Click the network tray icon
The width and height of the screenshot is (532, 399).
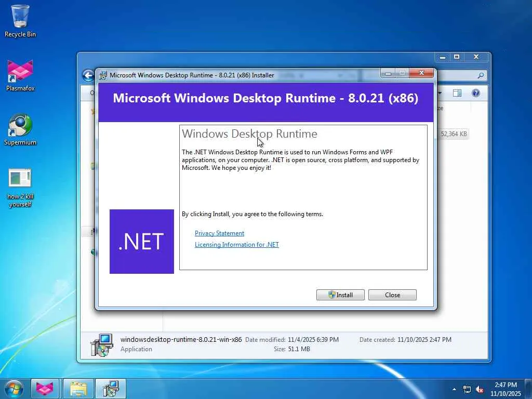pyautogui.click(x=467, y=389)
